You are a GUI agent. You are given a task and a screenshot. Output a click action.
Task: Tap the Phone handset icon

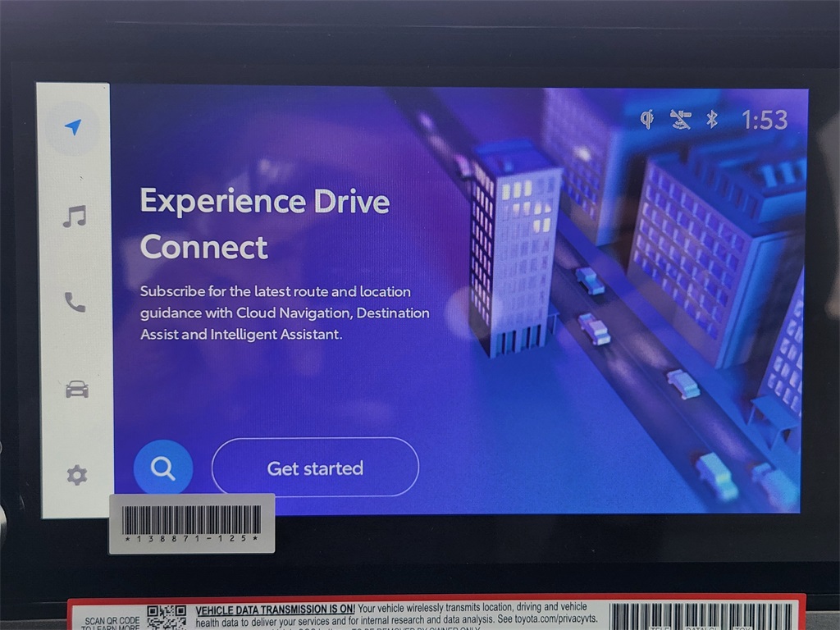[75, 303]
